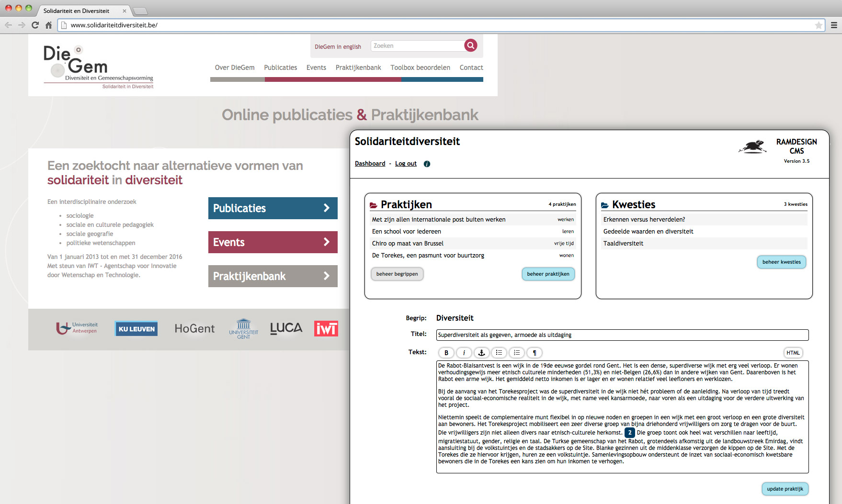Click the DieGem site logo

[x=98, y=67]
